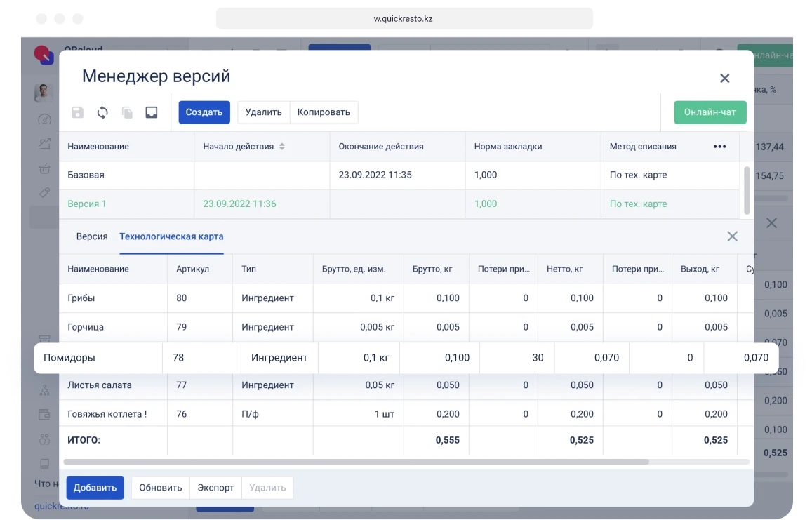Screen dimensions: 812x520
Task: Open the shopping basket sidebar icon
Action: (x=45, y=168)
